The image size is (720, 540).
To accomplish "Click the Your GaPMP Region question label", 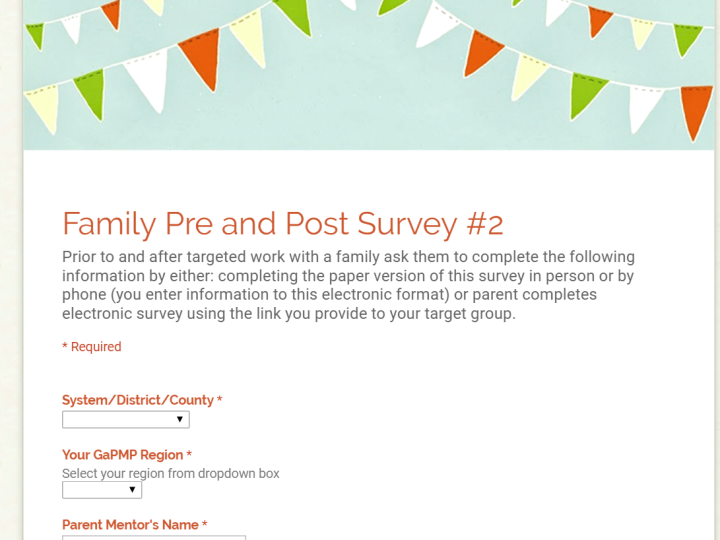I will 123,455.
